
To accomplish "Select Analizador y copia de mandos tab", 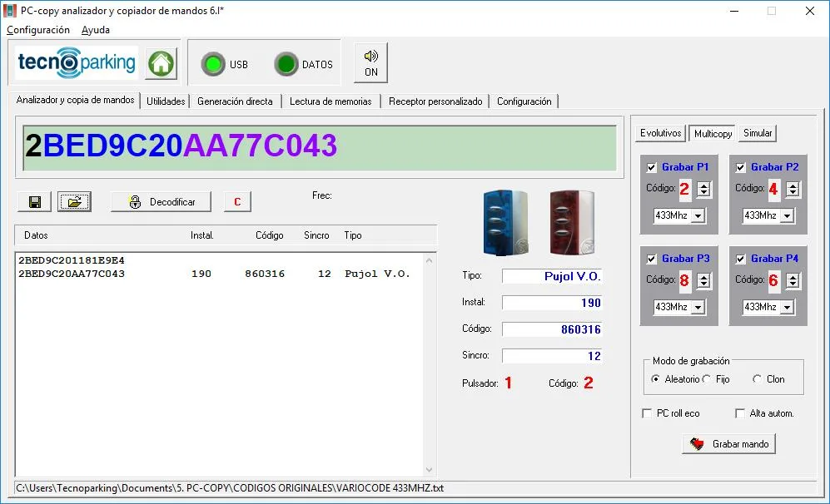I will pyautogui.click(x=75, y=100).
